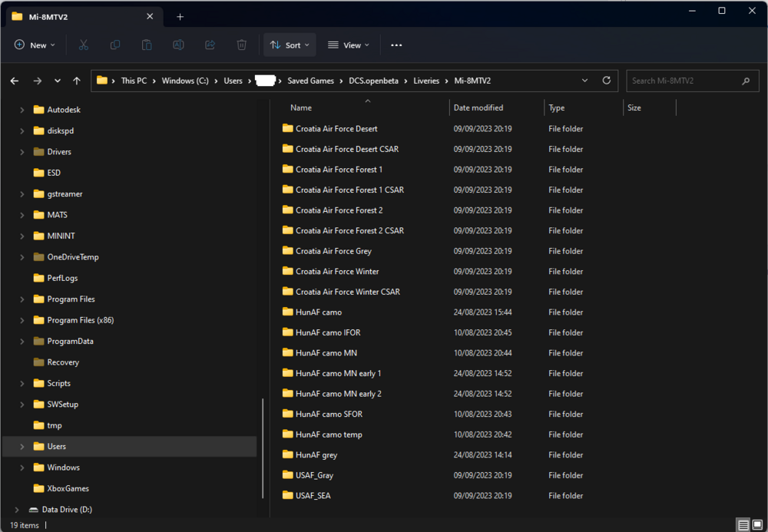
Task: Sort by the Date modified column header
Action: click(478, 108)
